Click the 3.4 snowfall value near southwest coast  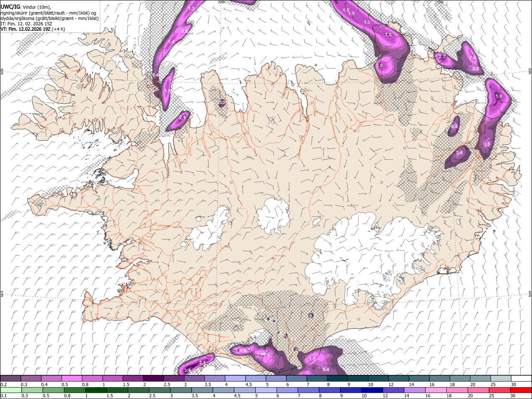click(187, 370)
